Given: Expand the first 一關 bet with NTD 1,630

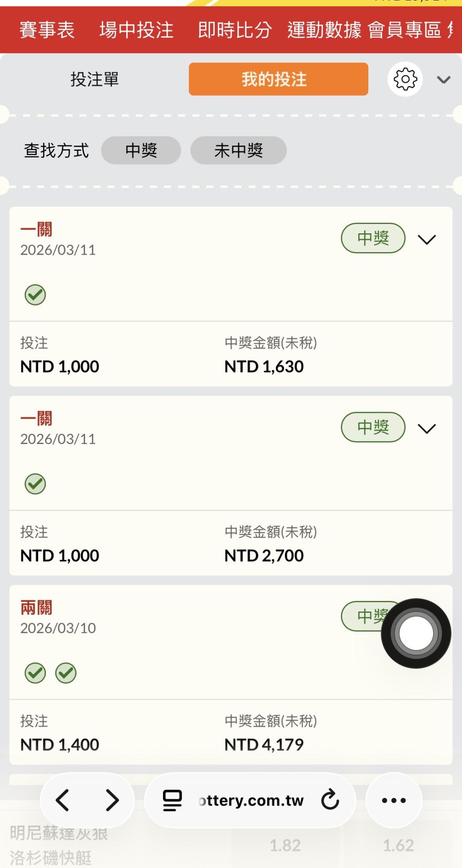Looking at the screenshot, I should 426,239.
